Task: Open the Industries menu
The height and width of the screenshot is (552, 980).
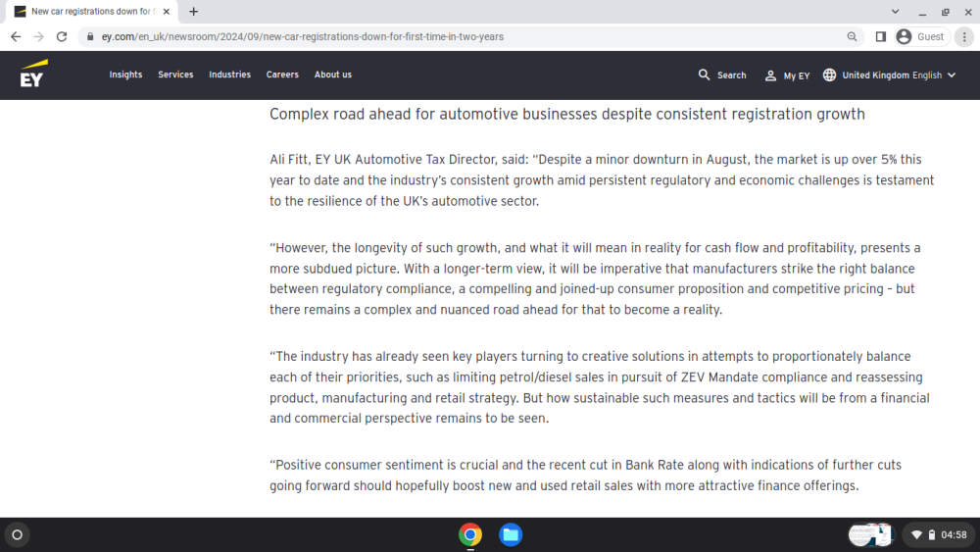Action: coord(229,75)
